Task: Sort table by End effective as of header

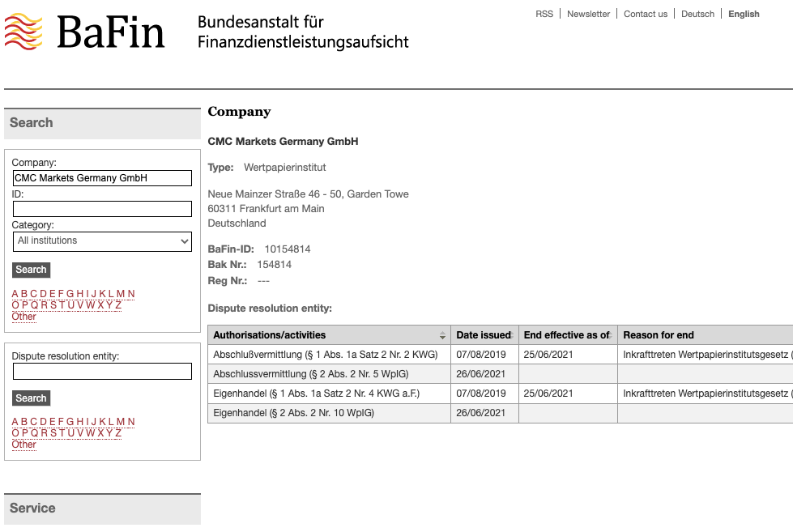Action: point(568,335)
